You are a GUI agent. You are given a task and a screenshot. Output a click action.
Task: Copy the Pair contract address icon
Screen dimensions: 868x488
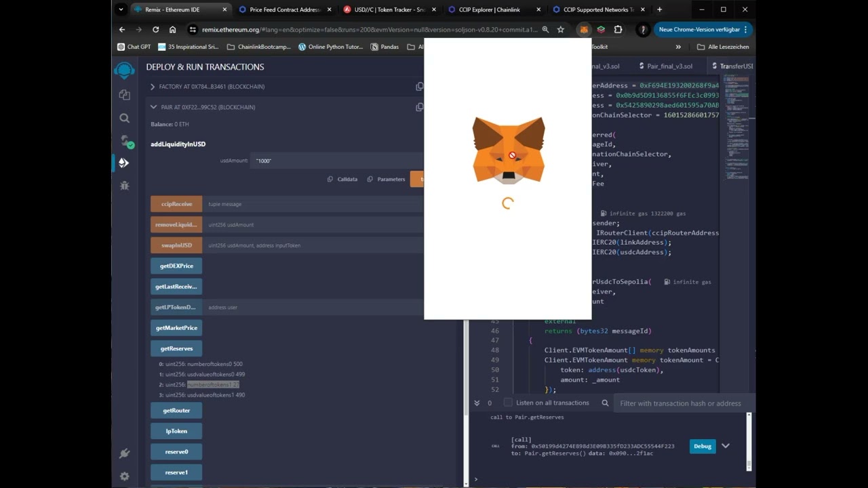(x=420, y=107)
